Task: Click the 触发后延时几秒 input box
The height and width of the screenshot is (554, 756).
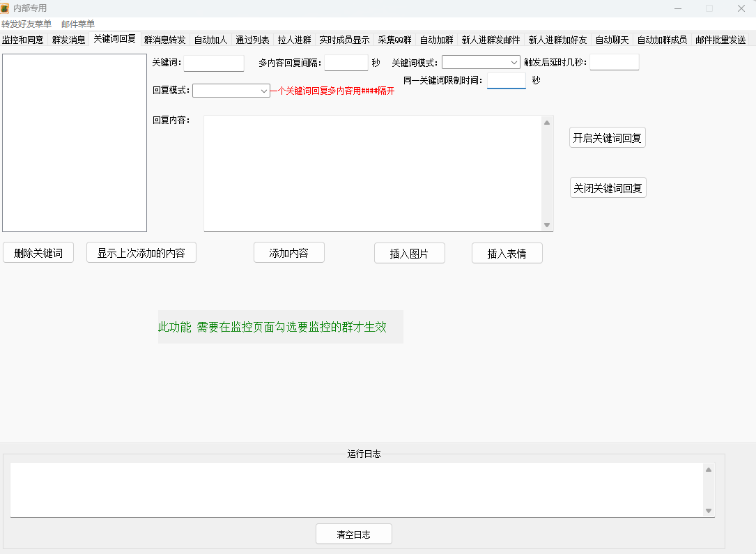Action: point(614,63)
